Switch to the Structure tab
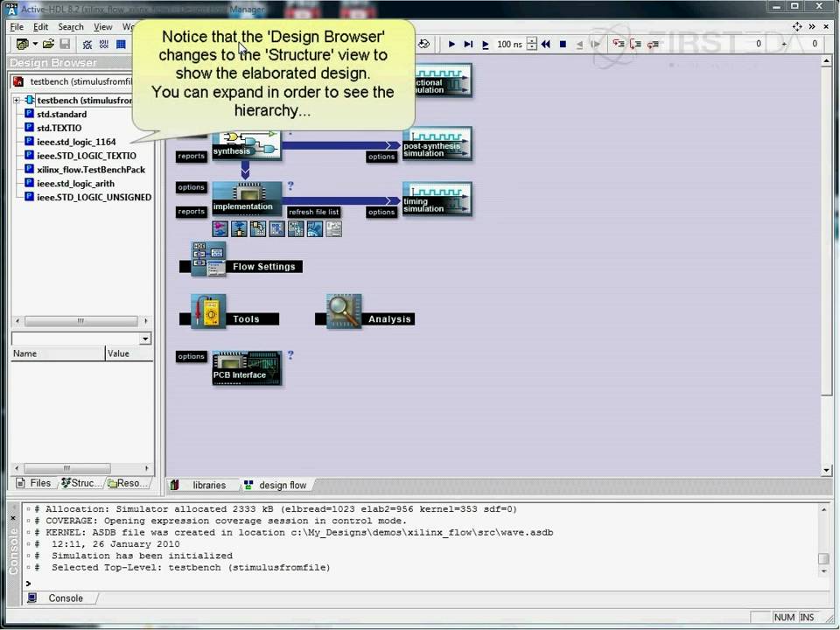Screen dimensions: 840x630 80,483
